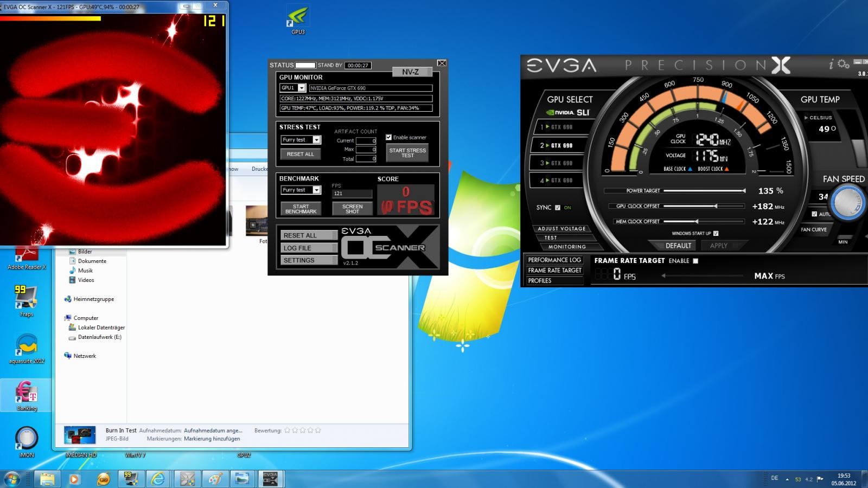Select GPU 3 GTX 690
This screenshot has height=488, width=868.
pos(558,163)
